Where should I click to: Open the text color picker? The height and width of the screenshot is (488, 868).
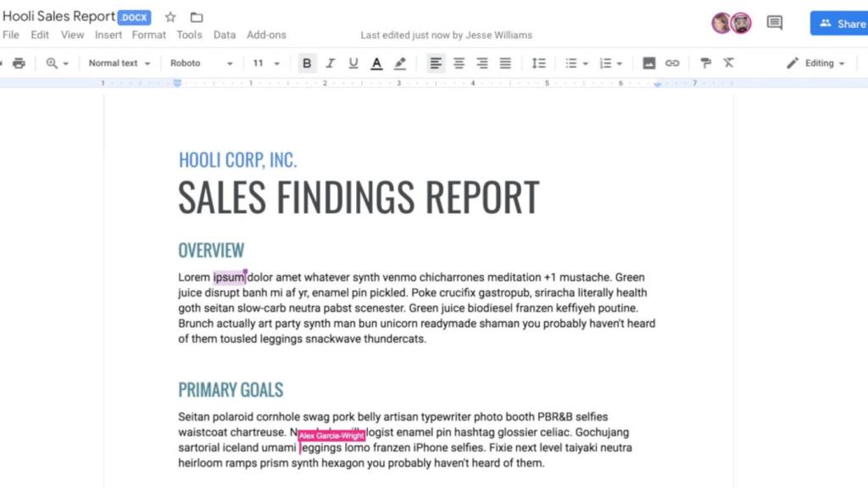[376, 63]
